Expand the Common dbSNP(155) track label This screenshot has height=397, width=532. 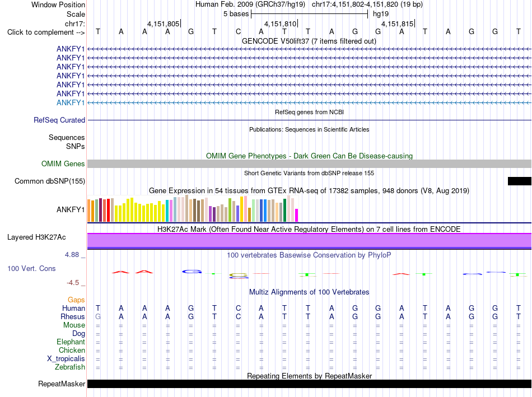coord(50,181)
